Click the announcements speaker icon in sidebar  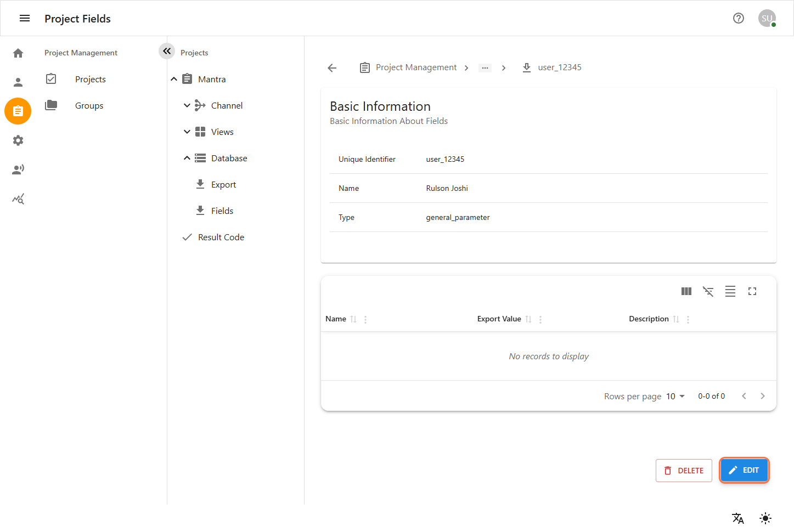point(18,169)
